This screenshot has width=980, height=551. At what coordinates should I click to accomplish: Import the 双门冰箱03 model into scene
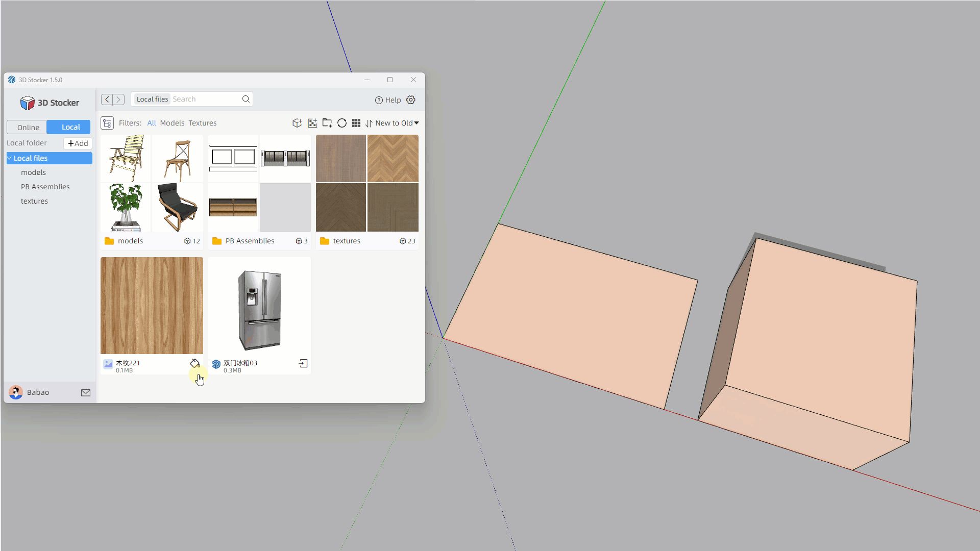pyautogui.click(x=303, y=363)
